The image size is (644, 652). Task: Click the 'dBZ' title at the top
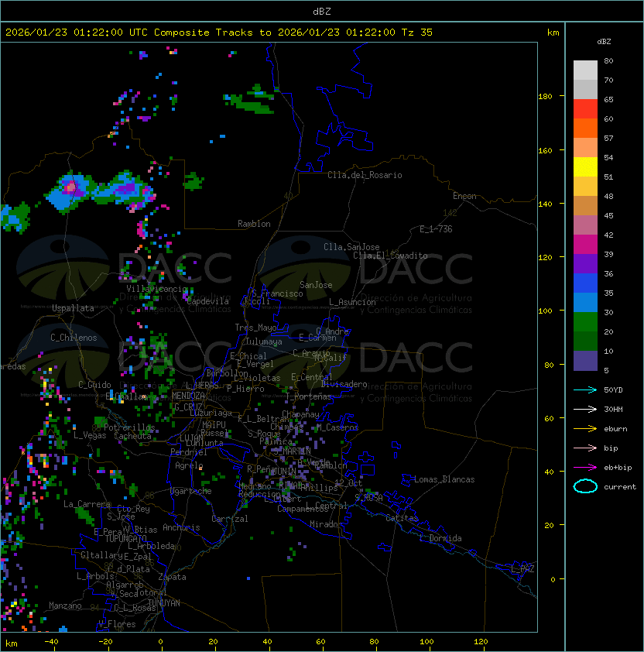322,11
